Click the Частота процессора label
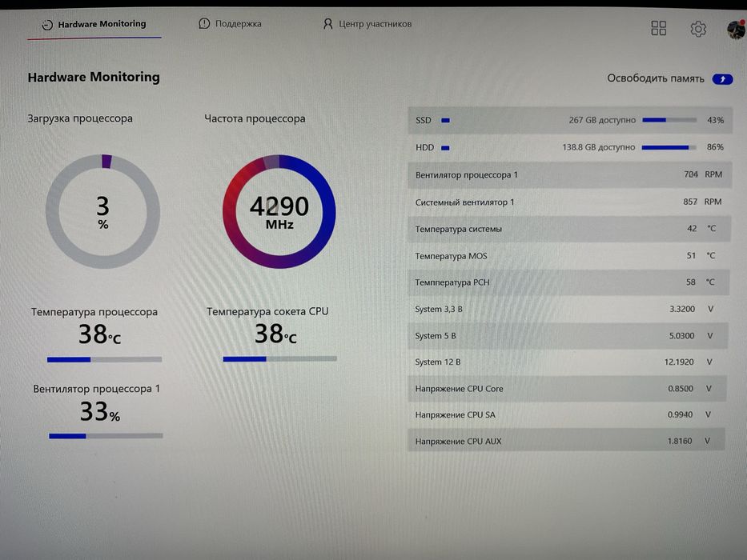 255,118
